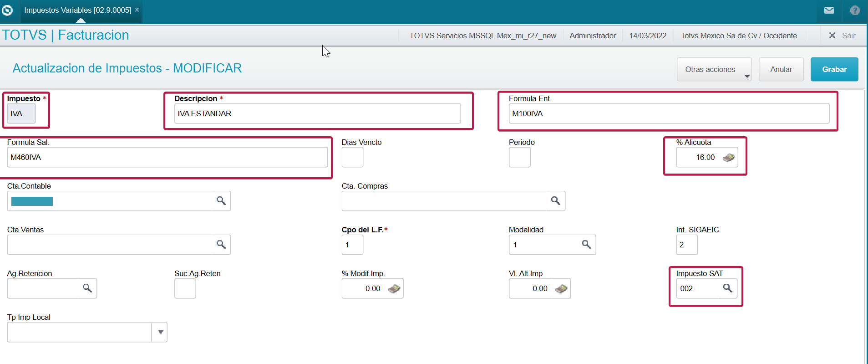Open calculator icon in % Modif.Imp. field
Screen dimensions: 868x364
pos(394,289)
